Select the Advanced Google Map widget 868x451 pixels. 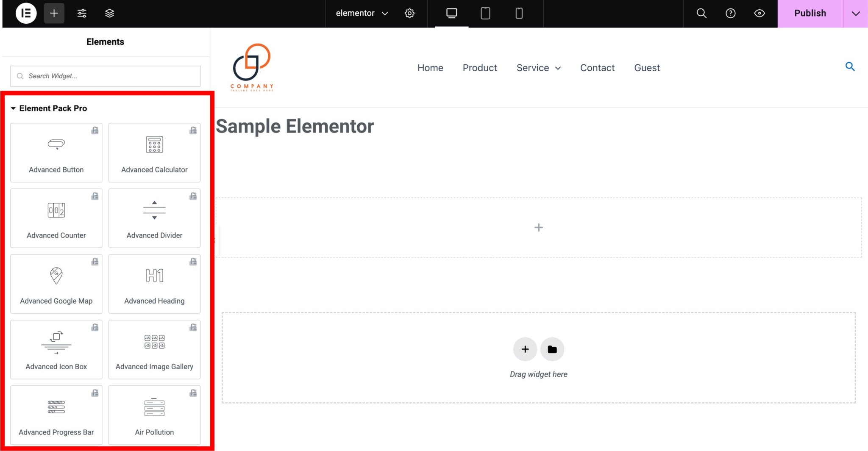coord(56,284)
